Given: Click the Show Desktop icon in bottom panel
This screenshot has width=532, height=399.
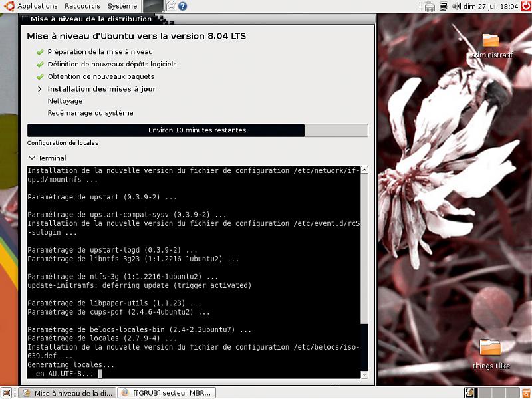Looking at the screenshot, I should pyautogui.click(x=7, y=393).
